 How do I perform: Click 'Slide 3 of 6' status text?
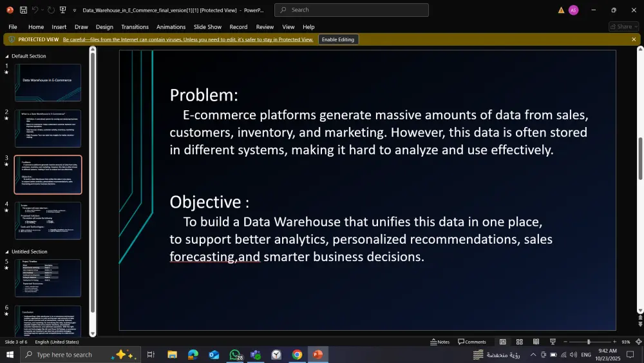click(x=16, y=342)
